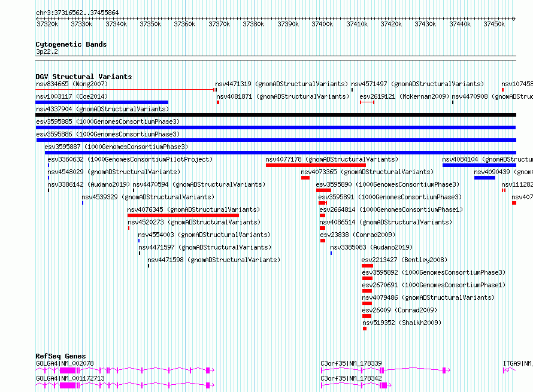Click the nsv3386142 (Audano2019) label
Screen dimensions: 533x392
click(89, 184)
